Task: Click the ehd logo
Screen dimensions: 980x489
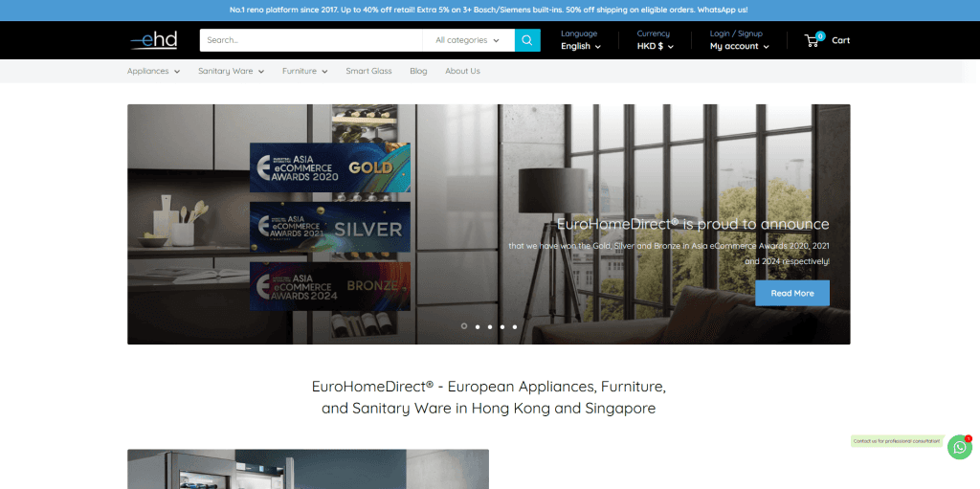Action: coord(154,40)
